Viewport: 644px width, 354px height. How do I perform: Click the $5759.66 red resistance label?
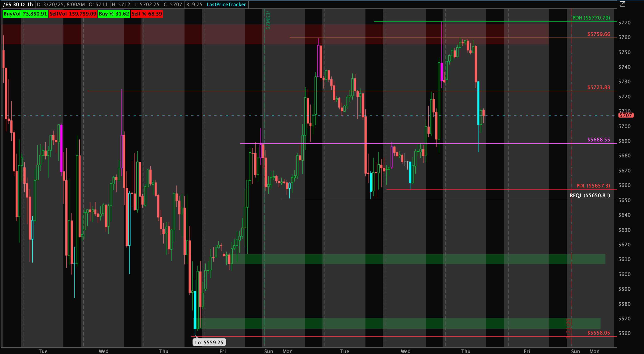tap(599, 34)
